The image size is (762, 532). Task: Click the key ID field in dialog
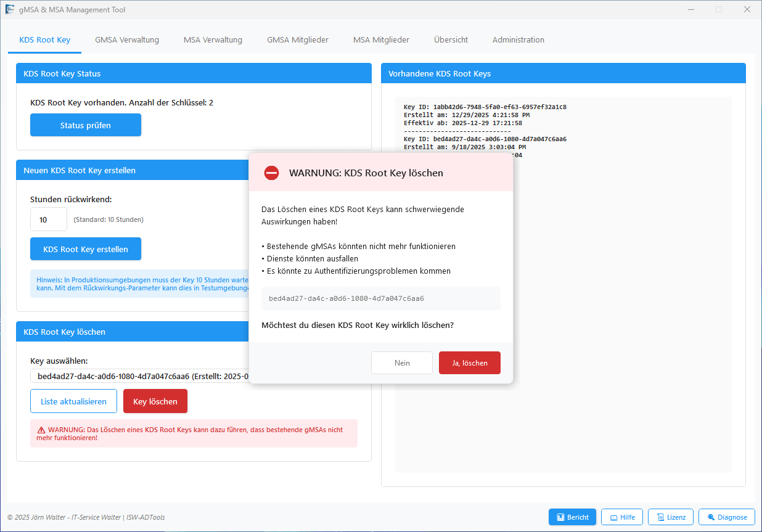click(380, 298)
